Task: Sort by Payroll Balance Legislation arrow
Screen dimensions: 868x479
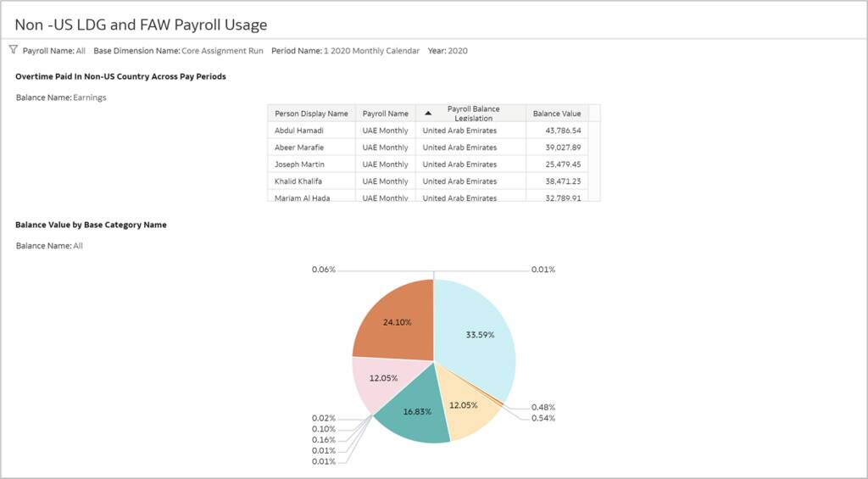Action: pyautogui.click(x=428, y=113)
